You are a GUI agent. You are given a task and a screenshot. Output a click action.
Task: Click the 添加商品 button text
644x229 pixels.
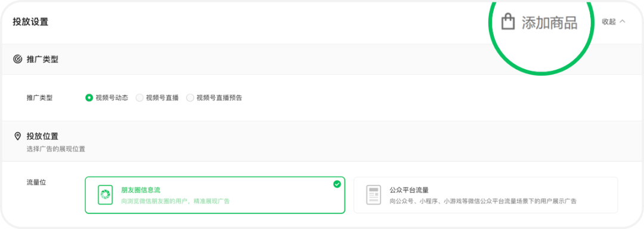pos(550,23)
